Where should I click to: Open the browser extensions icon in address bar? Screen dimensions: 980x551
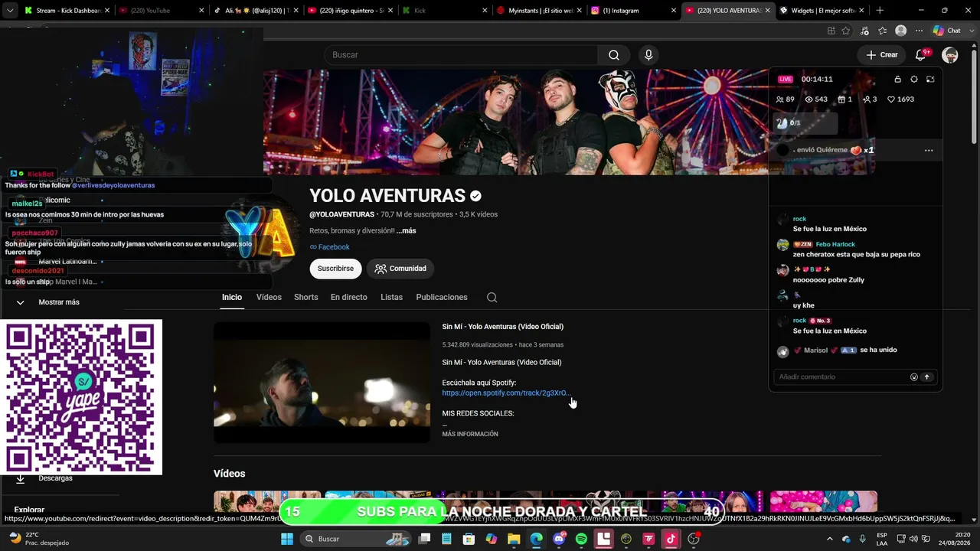(831, 31)
